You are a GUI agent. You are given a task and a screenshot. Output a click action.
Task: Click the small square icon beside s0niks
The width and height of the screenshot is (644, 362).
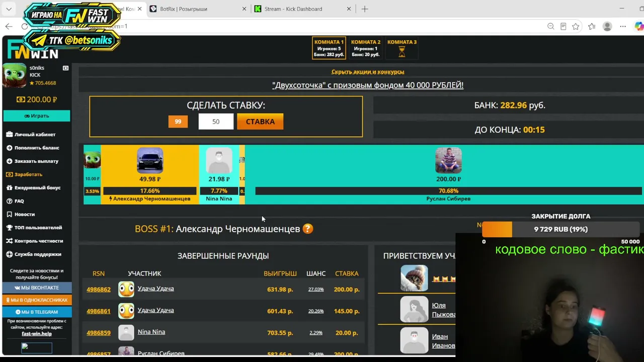pos(65,68)
